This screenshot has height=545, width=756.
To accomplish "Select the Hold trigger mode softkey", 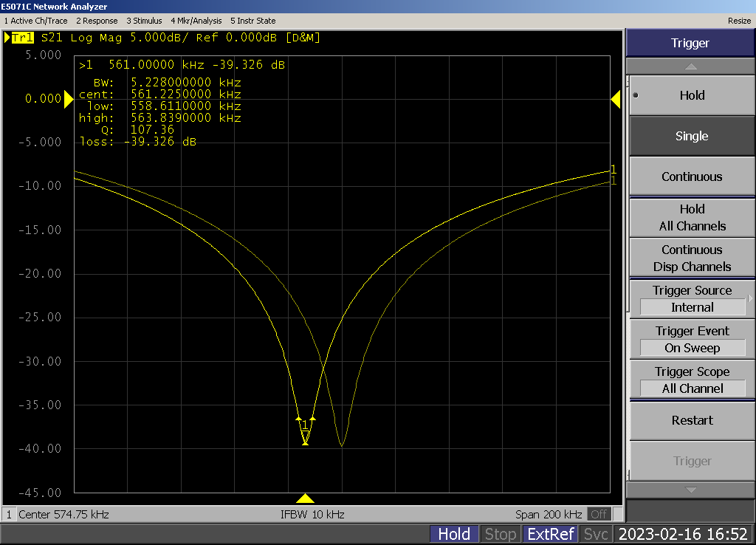I will pyautogui.click(x=691, y=95).
